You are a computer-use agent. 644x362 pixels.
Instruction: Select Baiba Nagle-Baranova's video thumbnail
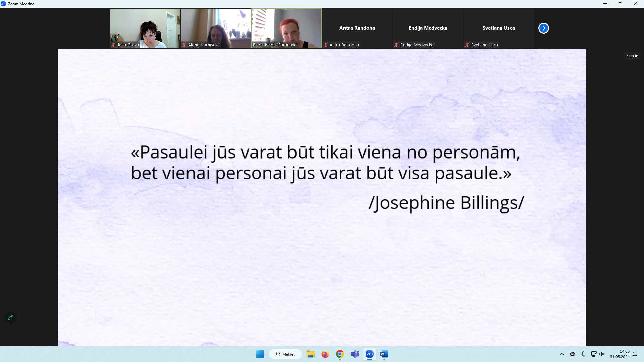pos(286,28)
